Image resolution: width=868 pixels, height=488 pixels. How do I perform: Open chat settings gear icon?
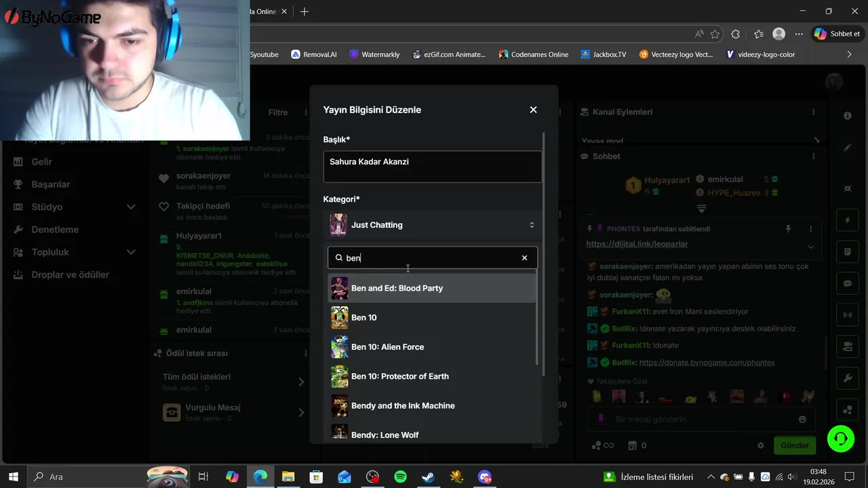(760, 445)
